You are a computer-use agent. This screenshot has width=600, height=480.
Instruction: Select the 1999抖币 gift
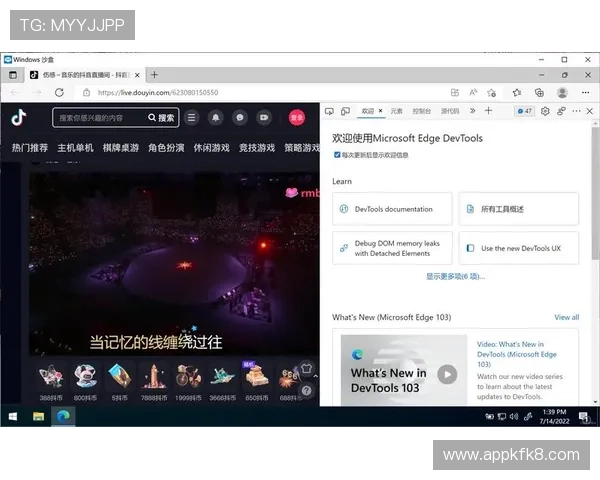[x=188, y=382]
